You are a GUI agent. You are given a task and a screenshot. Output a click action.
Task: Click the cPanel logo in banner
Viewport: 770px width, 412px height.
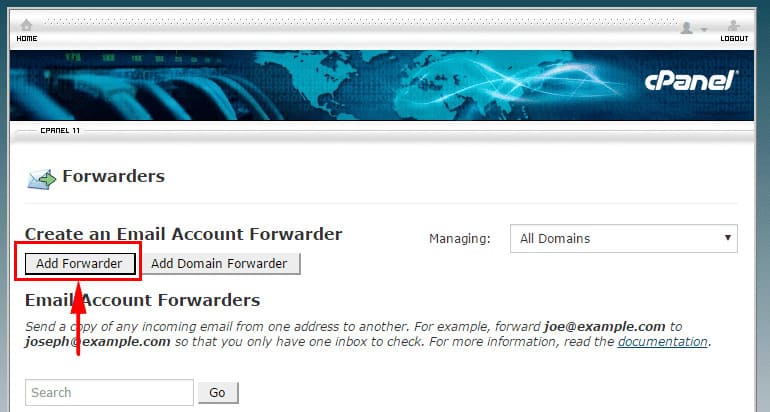[690, 81]
